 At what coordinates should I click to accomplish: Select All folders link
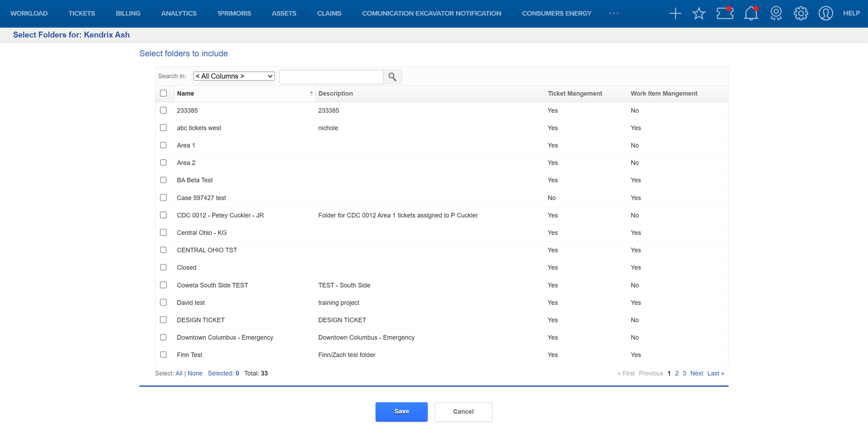point(179,374)
